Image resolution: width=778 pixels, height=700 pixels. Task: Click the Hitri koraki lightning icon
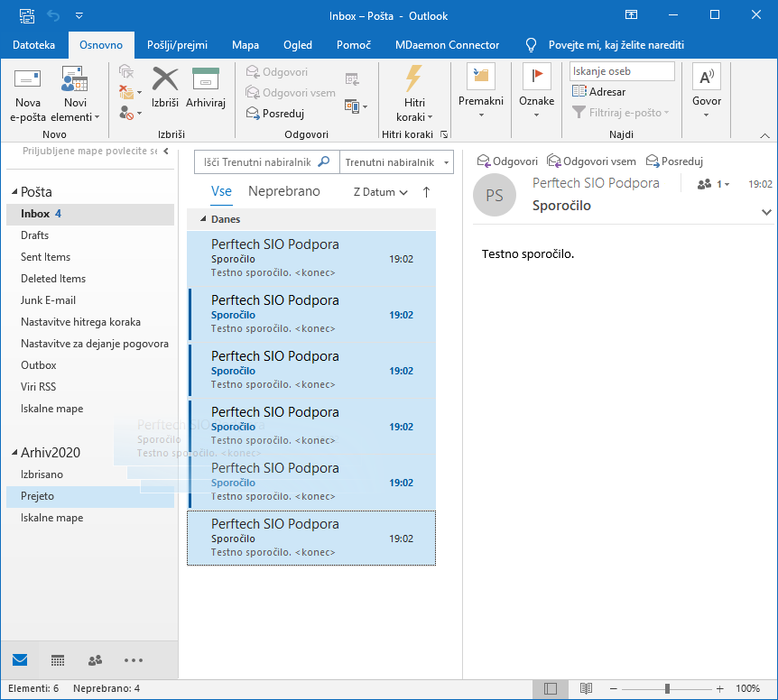pos(413,78)
